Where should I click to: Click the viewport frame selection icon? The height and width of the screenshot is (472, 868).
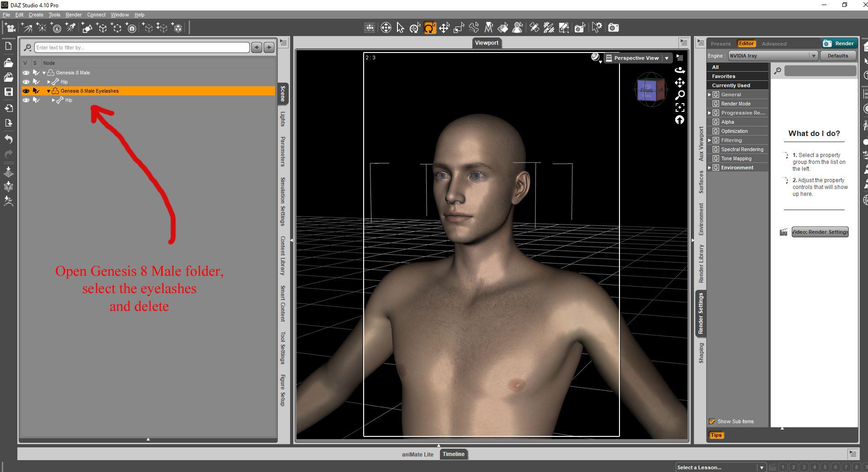(x=680, y=107)
